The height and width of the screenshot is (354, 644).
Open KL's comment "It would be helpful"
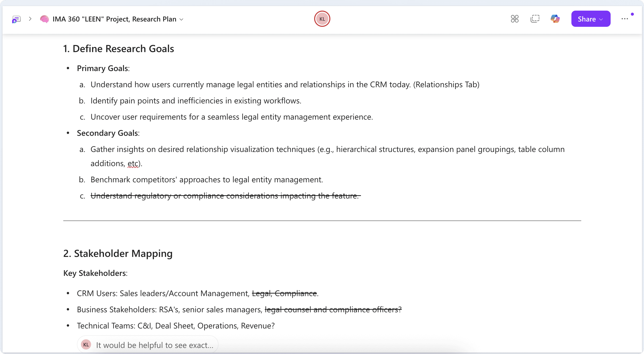tap(154, 345)
